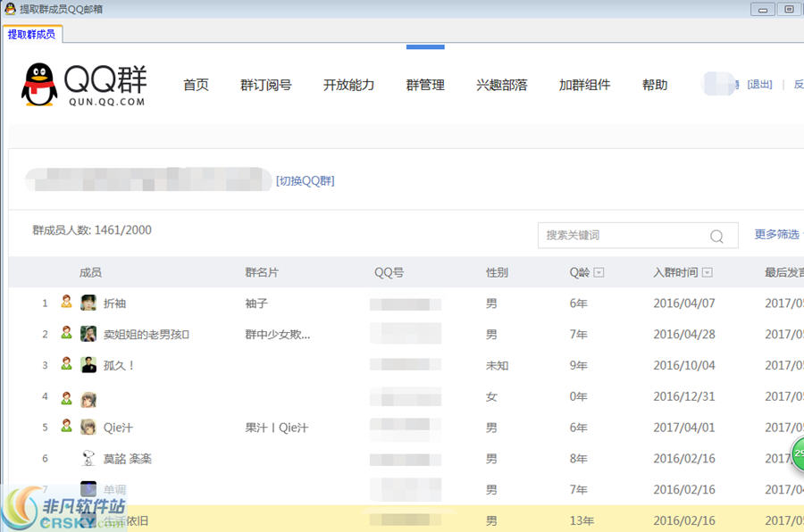Click the 0年 Q龄 value
This screenshot has height=532, width=804.
coord(578,396)
